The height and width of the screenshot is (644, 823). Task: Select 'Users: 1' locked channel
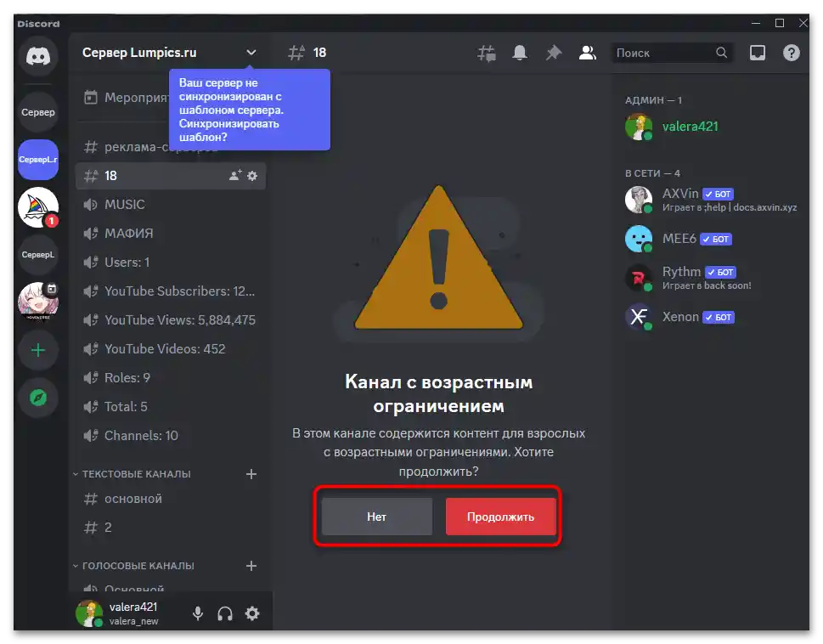tap(171, 262)
